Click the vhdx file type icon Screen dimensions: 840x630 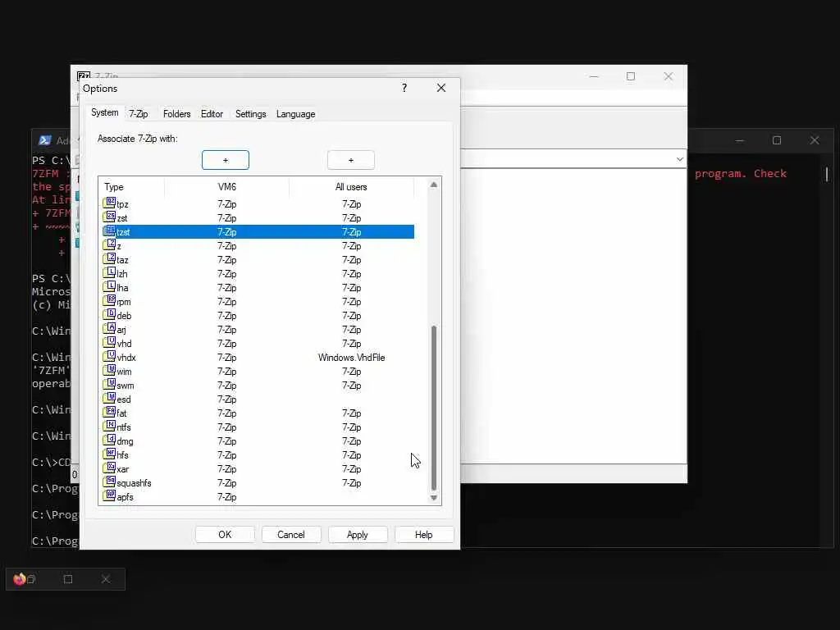point(109,356)
